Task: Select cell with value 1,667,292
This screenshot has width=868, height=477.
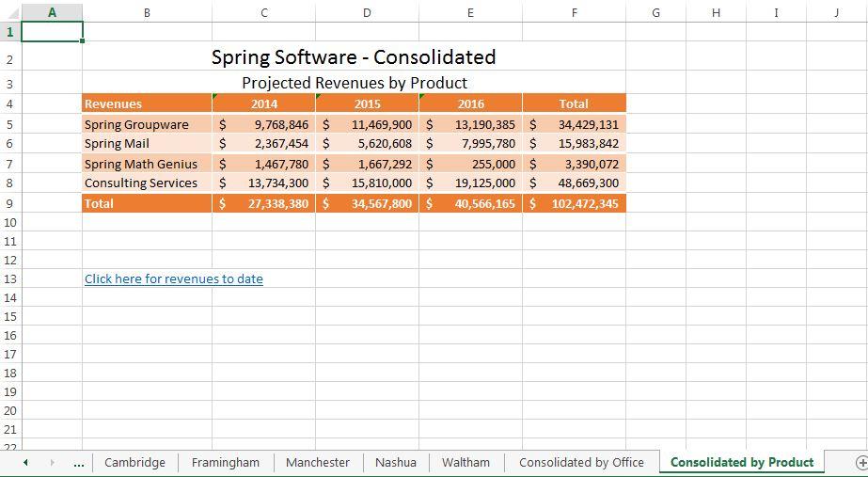Action: tap(367, 164)
